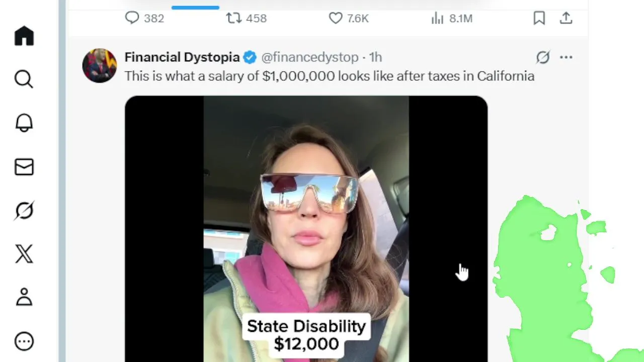
Task: Open the Profile person icon
Action: pos(24,297)
